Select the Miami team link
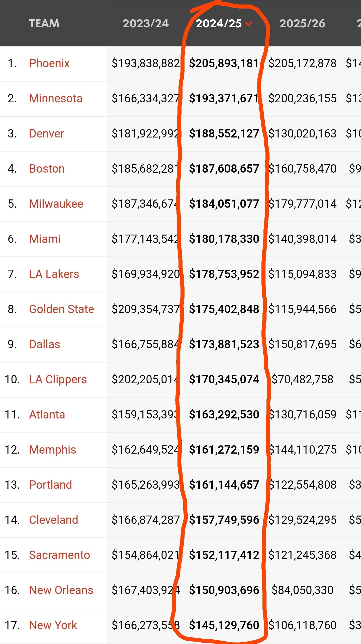The image size is (361, 644). click(x=45, y=239)
